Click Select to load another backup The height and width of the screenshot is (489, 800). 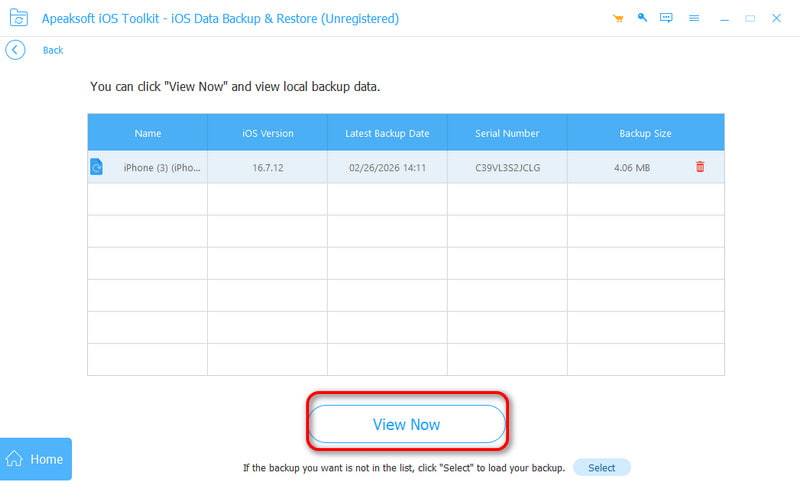[x=601, y=467]
